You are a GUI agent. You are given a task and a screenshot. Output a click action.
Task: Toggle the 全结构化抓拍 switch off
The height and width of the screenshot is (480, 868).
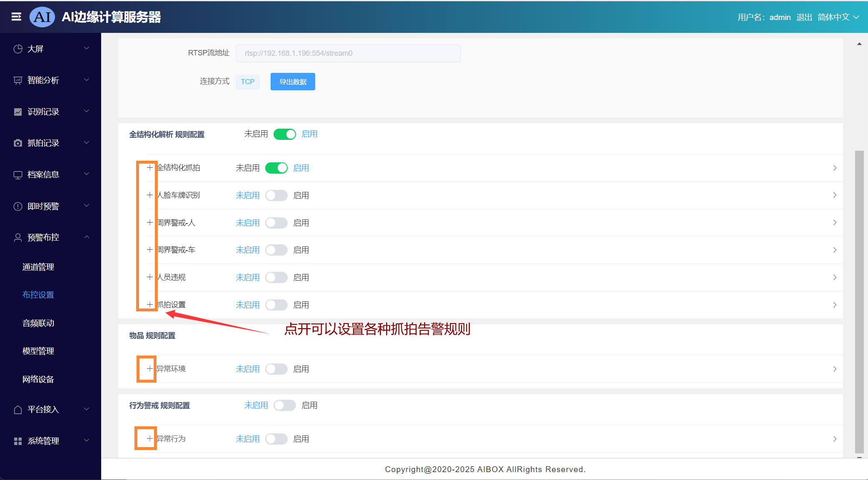276,168
